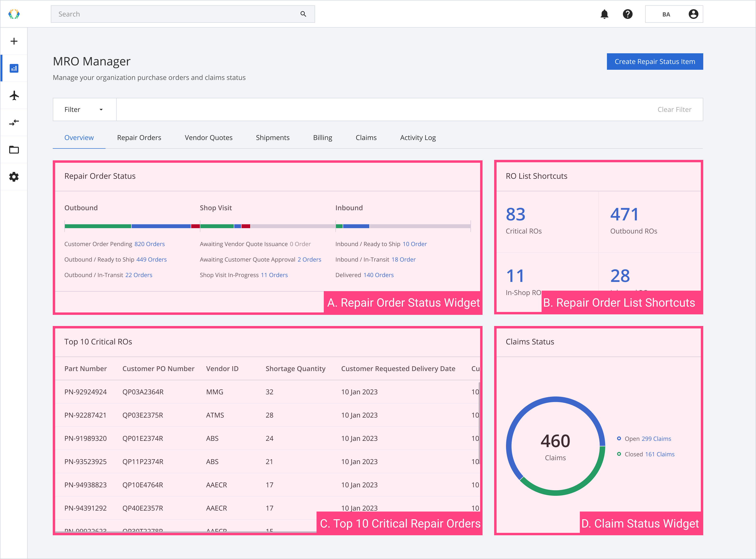
Task: Open the 22 Orders in-transit link
Action: pyautogui.click(x=139, y=275)
